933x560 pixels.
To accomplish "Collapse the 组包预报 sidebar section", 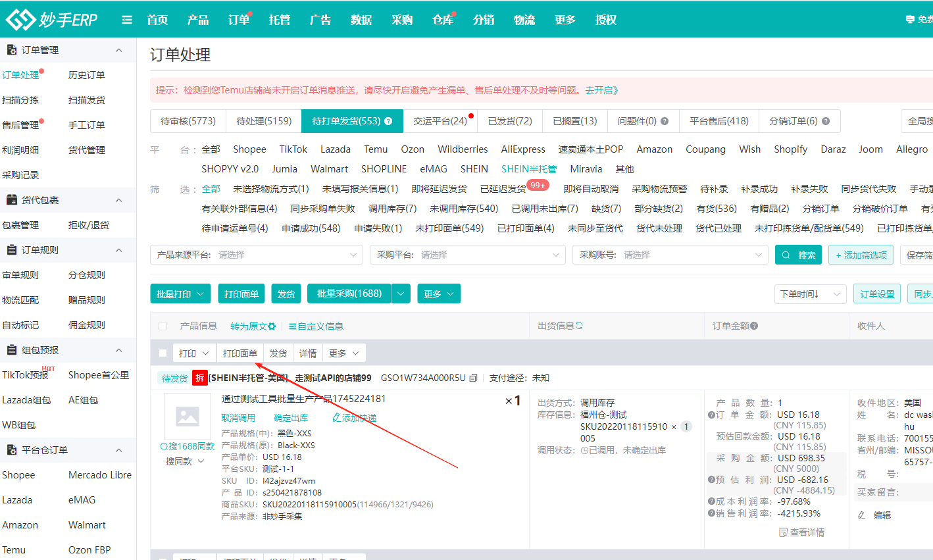I will pos(119,350).
